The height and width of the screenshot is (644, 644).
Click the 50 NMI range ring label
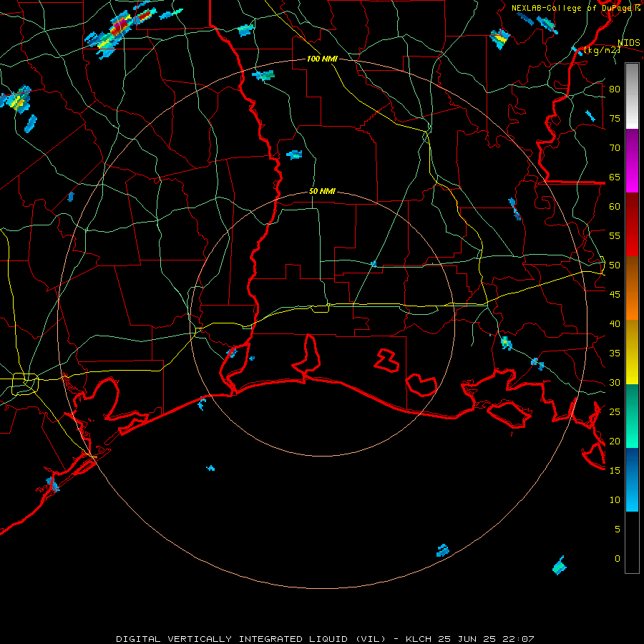click(322, 191)
